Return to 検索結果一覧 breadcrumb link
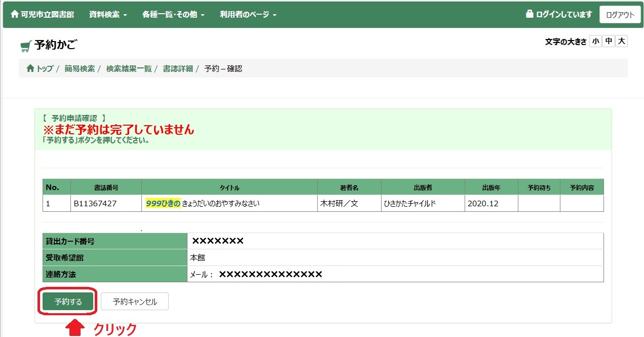644x337 pixels. point(129,68)
